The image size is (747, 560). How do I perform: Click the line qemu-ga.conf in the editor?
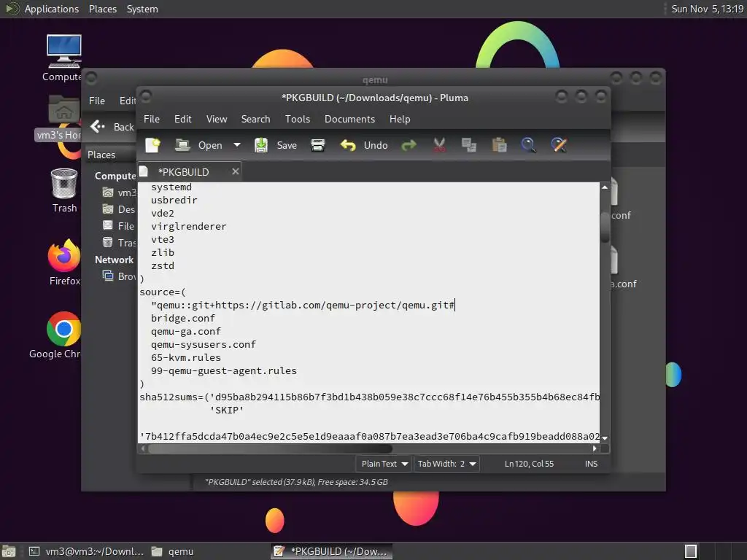[186, 332]
